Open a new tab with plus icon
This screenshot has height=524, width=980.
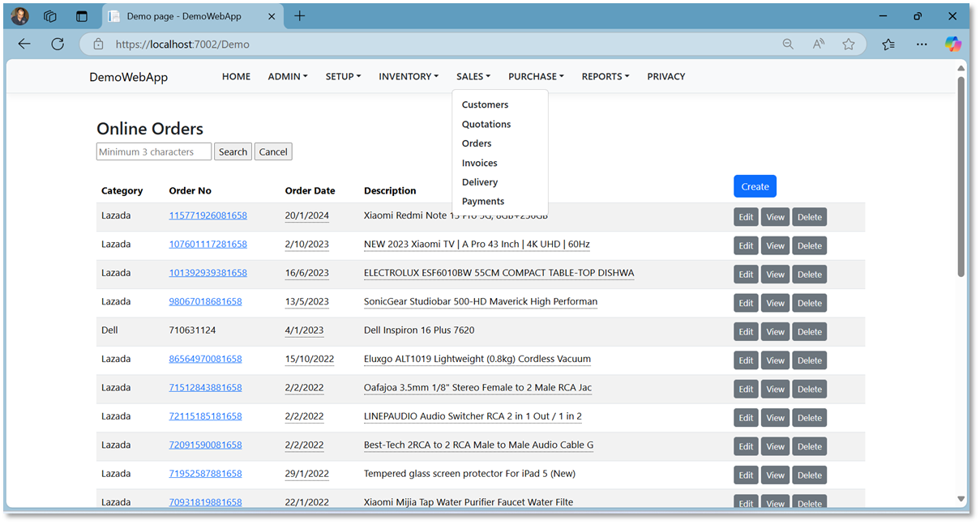(300, 16)
